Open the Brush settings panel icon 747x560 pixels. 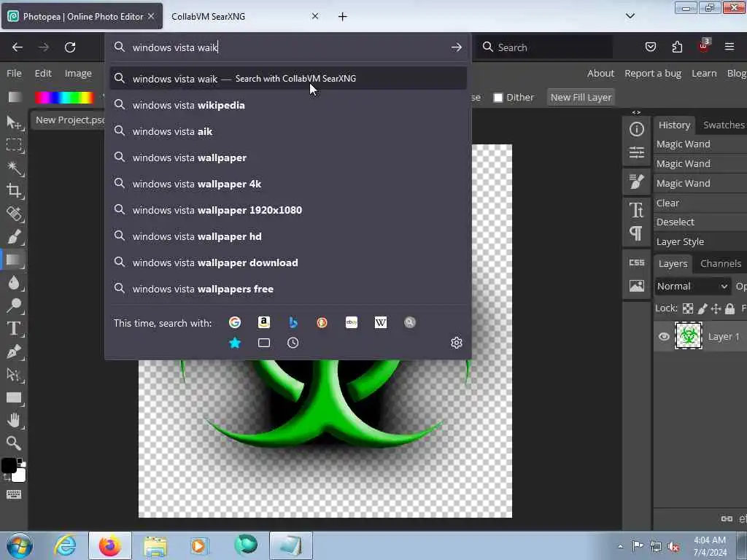coord(636,182)
